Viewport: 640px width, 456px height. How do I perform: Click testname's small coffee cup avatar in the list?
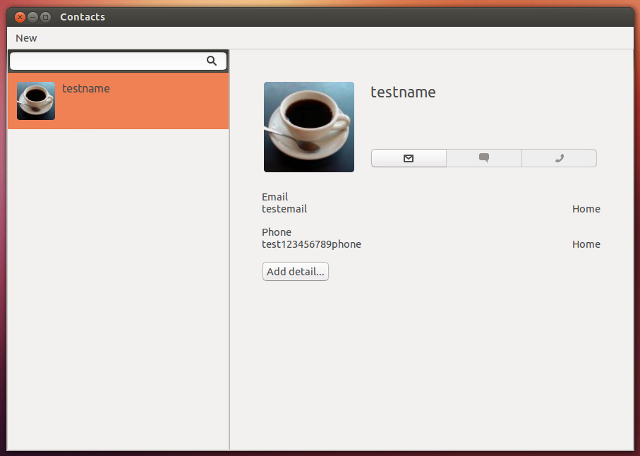pyautogui.click(x=36, y=101)
